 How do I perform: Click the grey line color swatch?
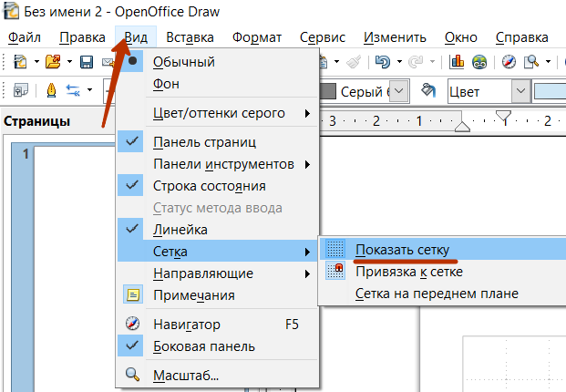[x=328, y=91]
